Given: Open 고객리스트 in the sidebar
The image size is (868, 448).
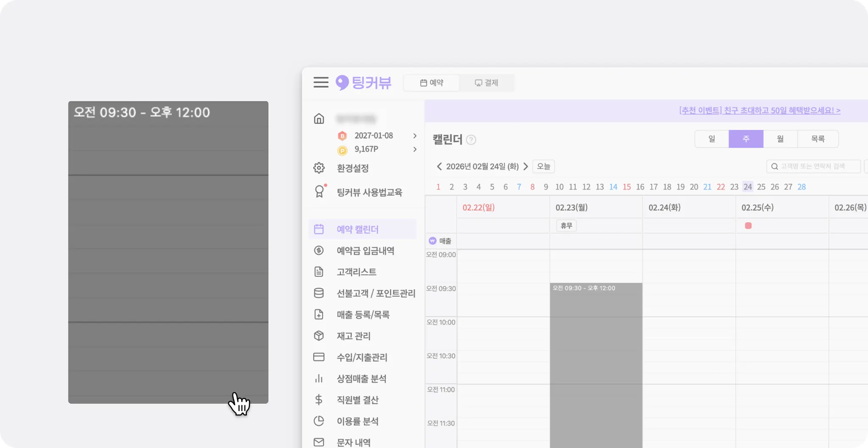Looking at the screenshot, I should tap(356, 272).
